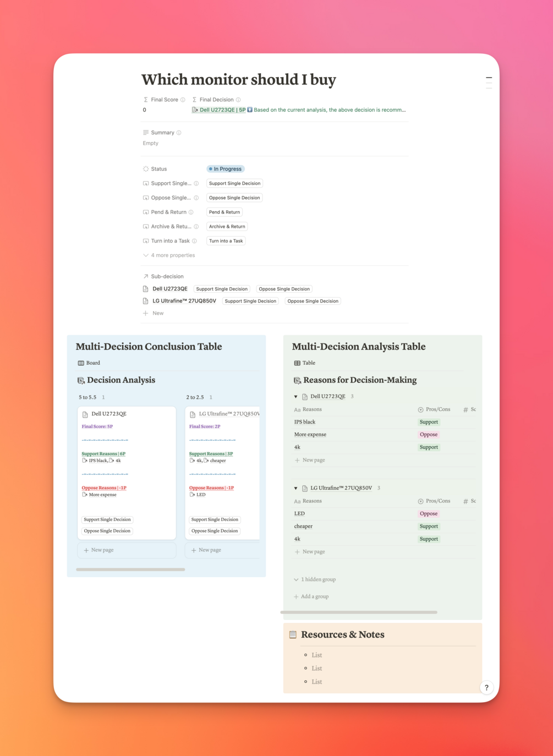Viewport: 553px width, 756px height.
Task: Add new page in LG Ultrafine table group
Action: 310,551
